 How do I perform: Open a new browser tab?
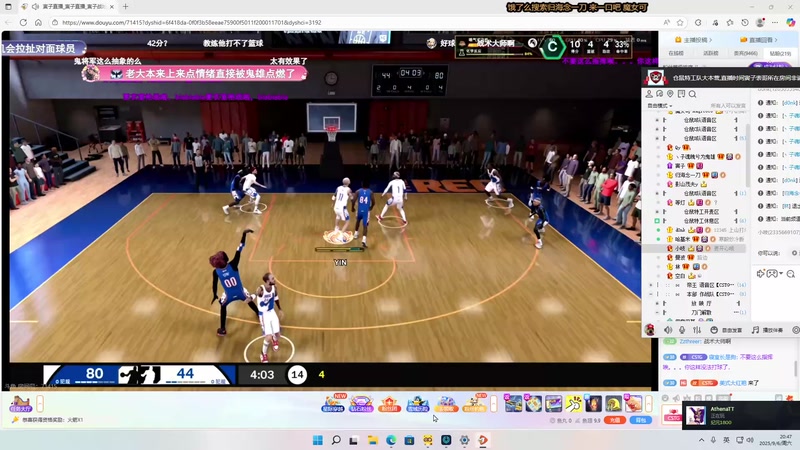[x=126, y=7]
